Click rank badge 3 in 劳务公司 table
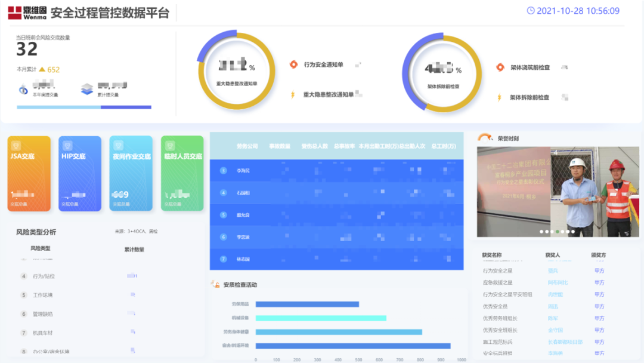 point(224,170)
